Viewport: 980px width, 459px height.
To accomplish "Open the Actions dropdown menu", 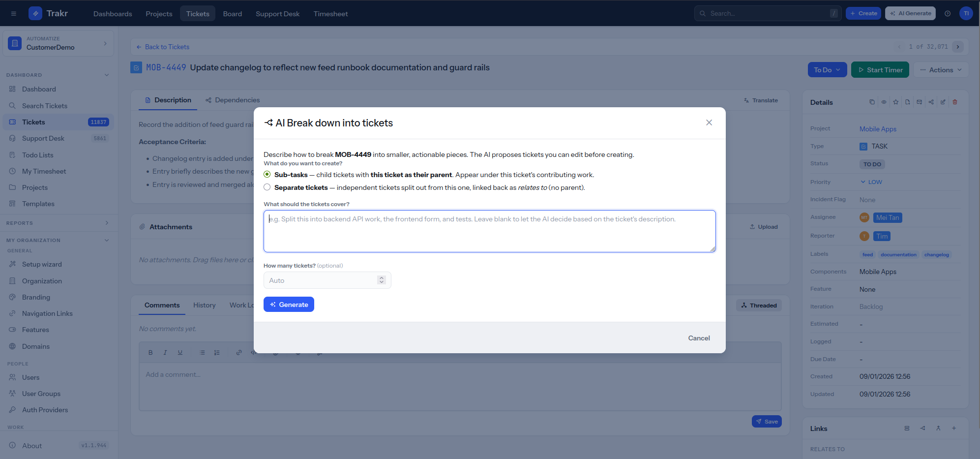I will (x=941, y=70).
